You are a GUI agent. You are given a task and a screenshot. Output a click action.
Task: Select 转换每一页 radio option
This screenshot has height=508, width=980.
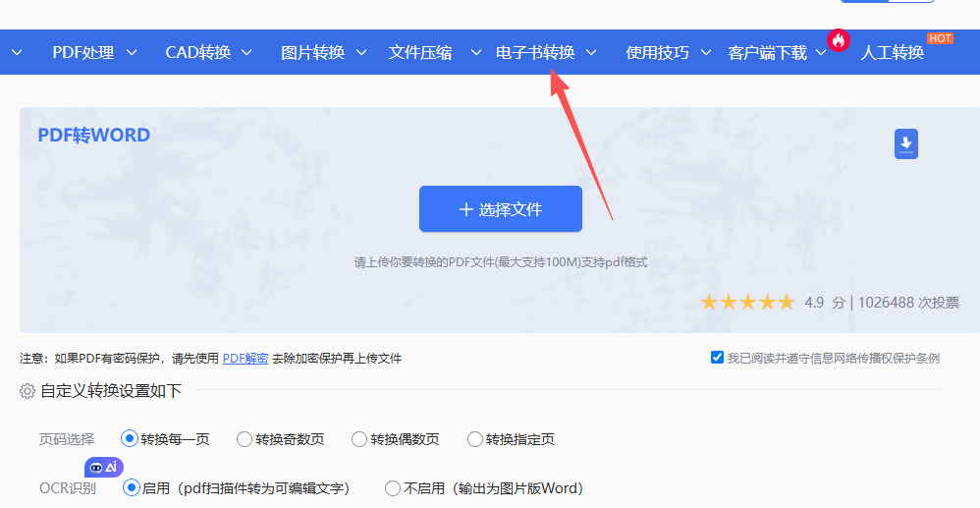(x=129, y=438)
